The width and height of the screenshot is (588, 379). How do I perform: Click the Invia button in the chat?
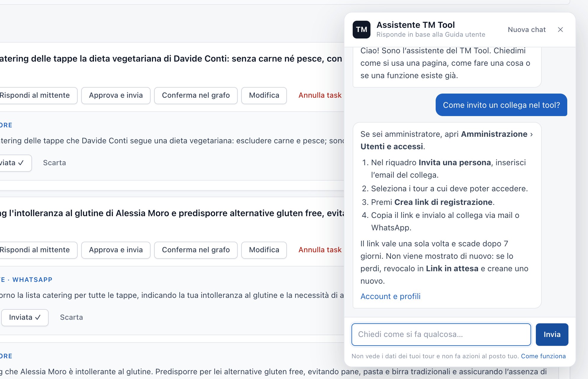tap(552, 335)
